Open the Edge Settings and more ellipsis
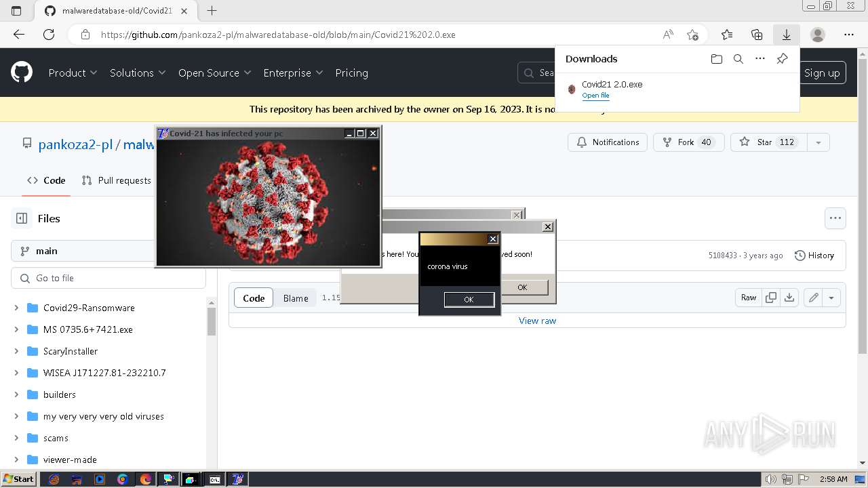 click(849, 35)
